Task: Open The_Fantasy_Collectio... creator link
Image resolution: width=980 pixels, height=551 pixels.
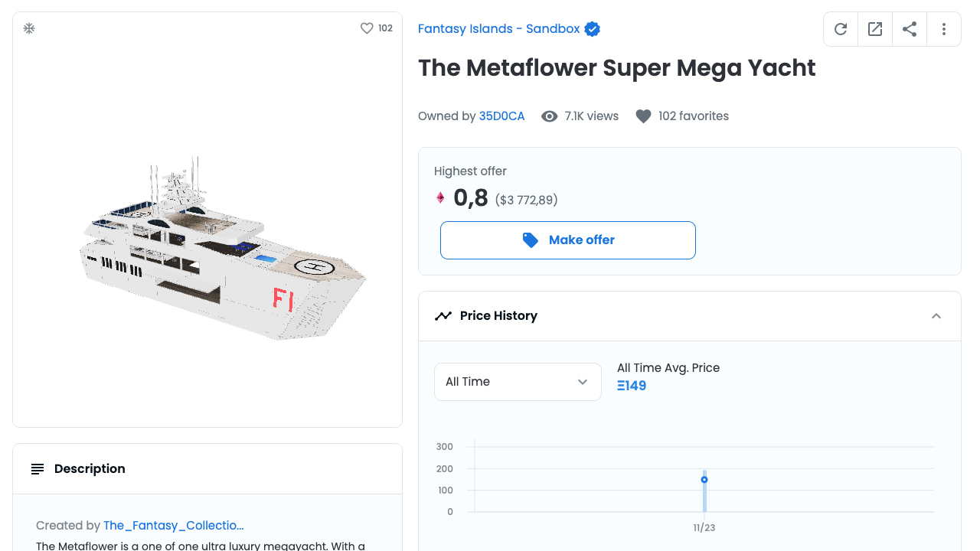Action: tap(174, 526)
